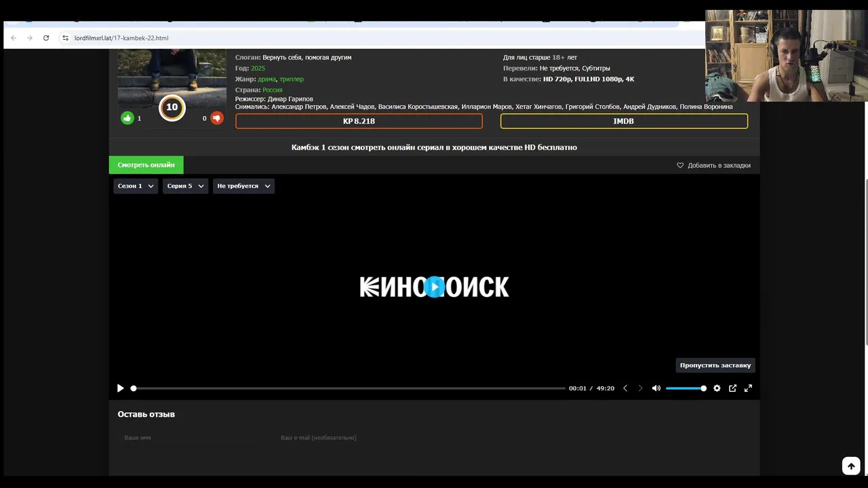The height and width of the screenshot is (488, 868).
Task: Toggle fullscreen mode in player
Action: pyautogui.click(x=748, y=388)
